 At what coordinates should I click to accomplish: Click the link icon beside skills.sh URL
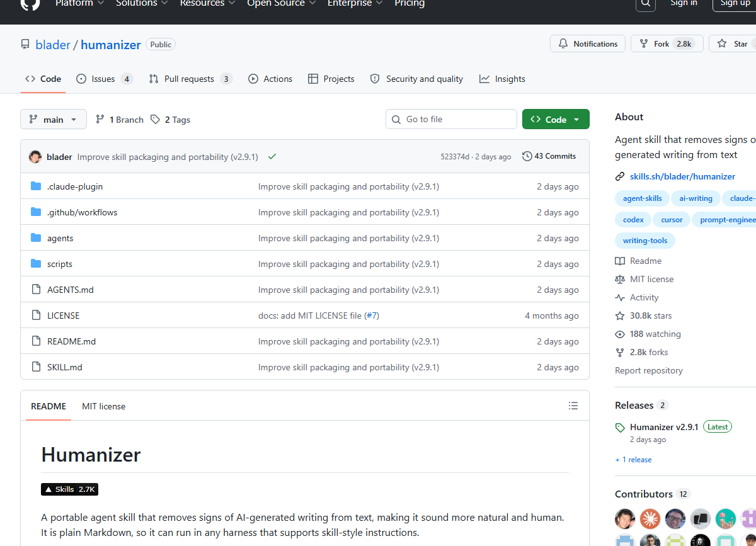620,177
